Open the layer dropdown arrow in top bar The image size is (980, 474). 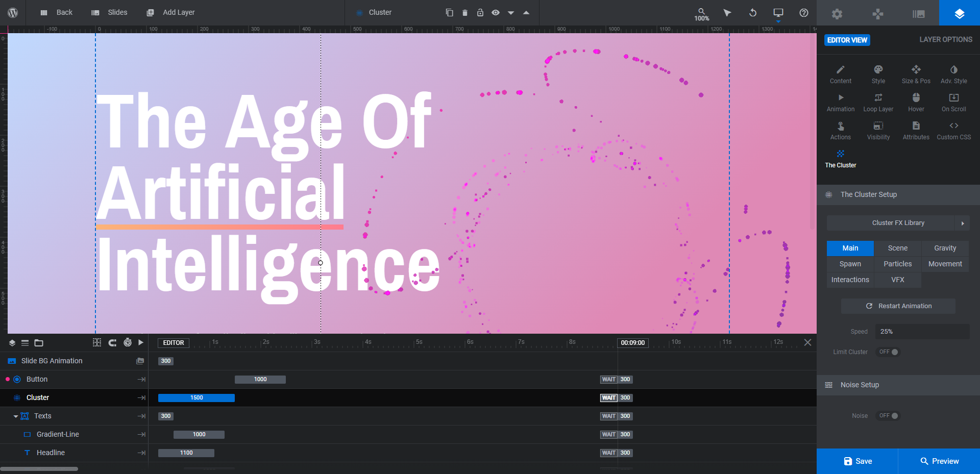click(x=510, y=13)
